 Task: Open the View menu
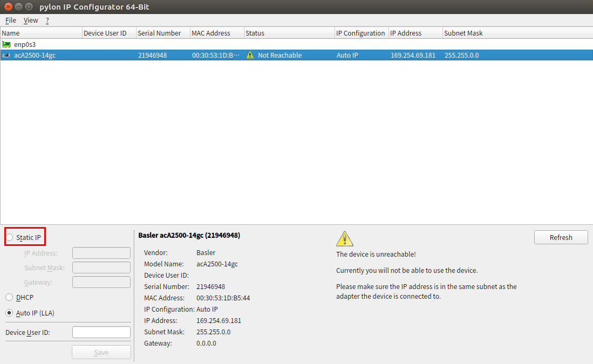tap(31, 20)
